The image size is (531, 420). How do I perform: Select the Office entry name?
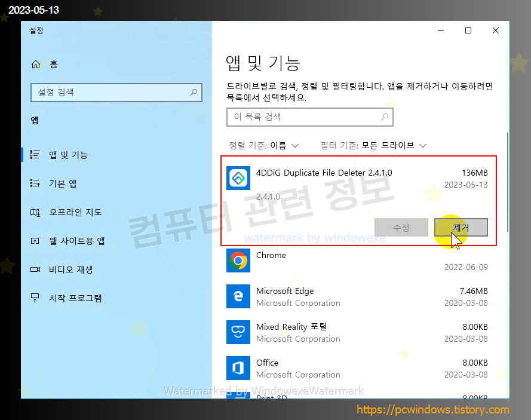(267, 363)
